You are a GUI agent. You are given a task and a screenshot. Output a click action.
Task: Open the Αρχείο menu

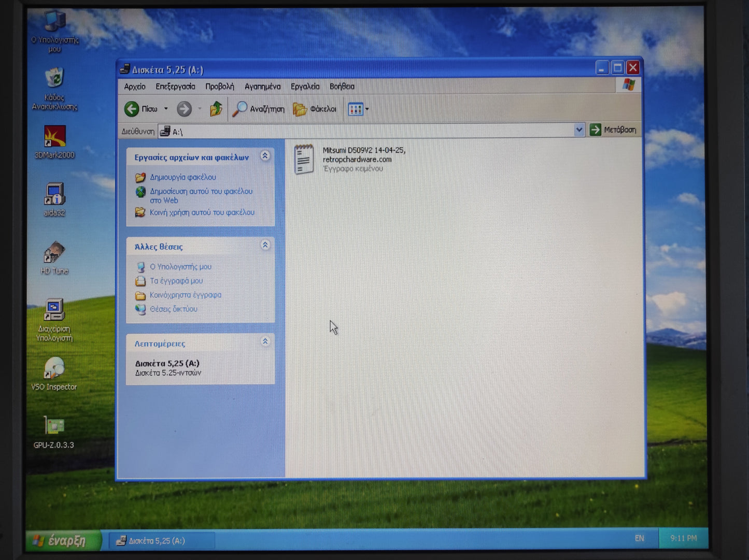pos(135,87)
